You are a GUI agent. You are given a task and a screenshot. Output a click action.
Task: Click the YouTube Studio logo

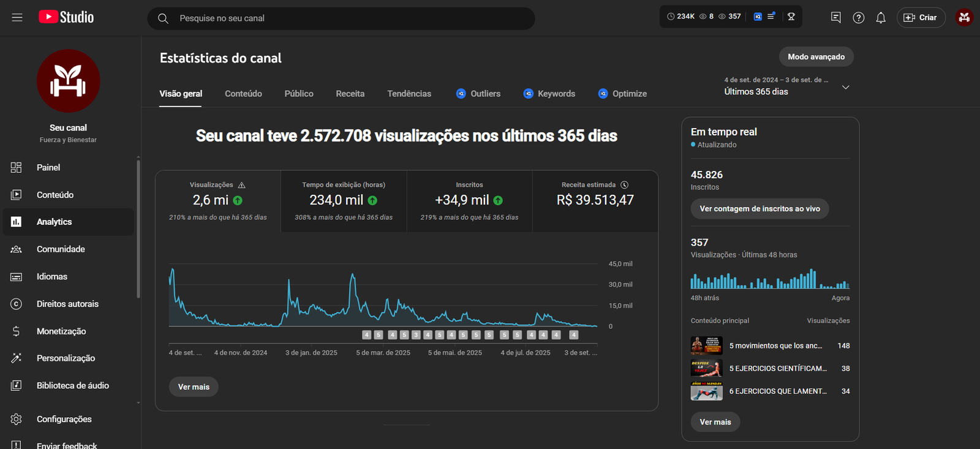(x=66, y=17)
